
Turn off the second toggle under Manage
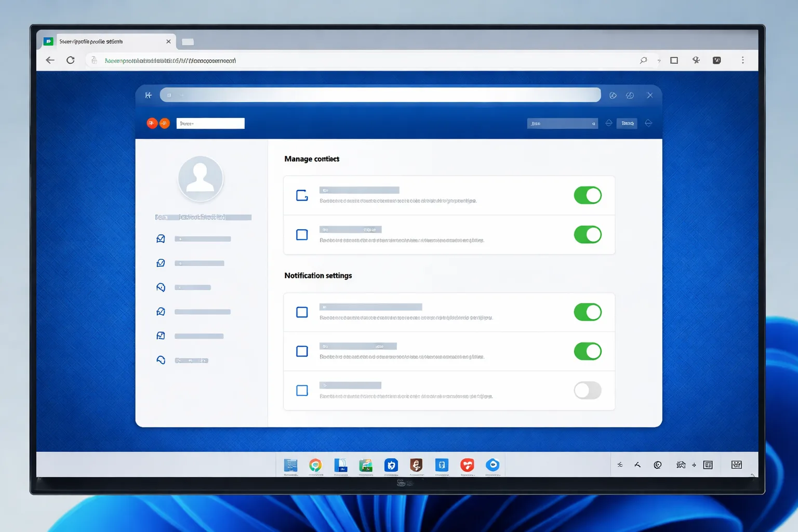588,235
